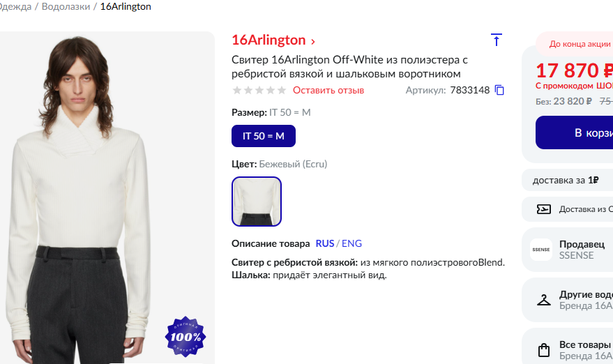Select size IT 50 = M

[x=264, y=136]
